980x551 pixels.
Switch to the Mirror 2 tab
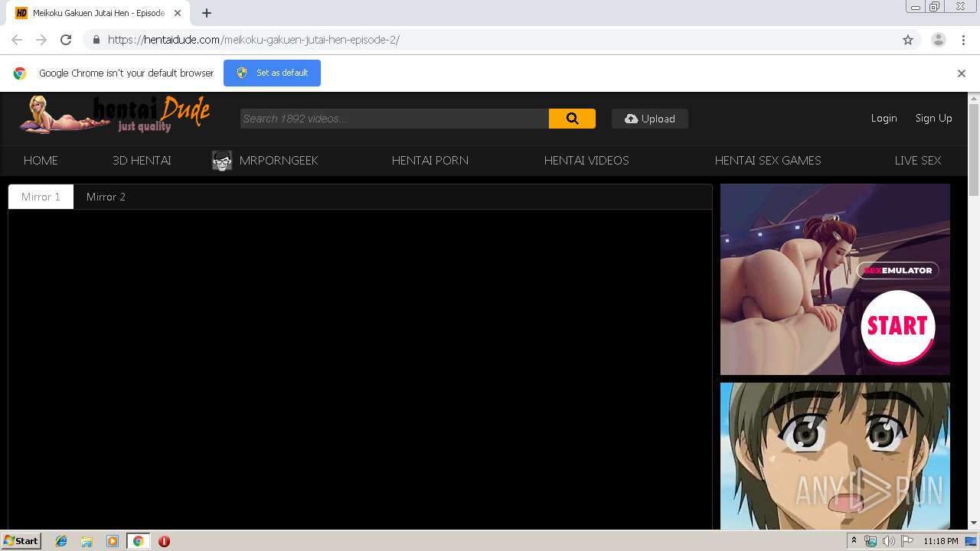tap(106, 197)
